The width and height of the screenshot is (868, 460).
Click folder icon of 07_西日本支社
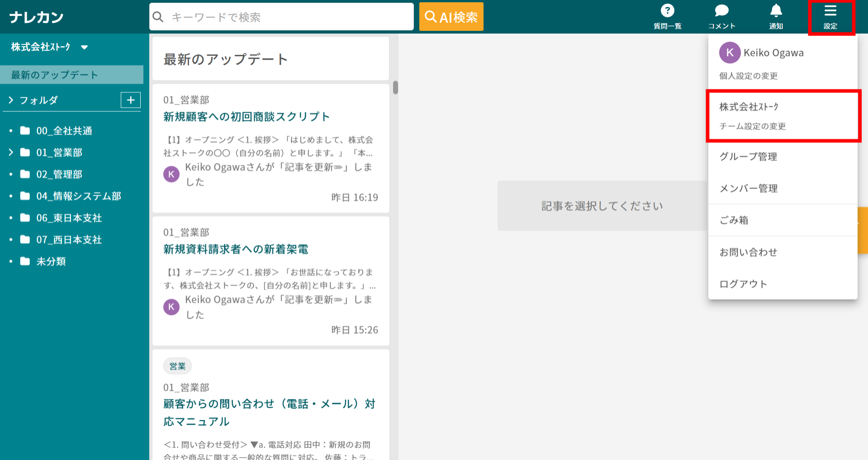[x=25, y=240]
